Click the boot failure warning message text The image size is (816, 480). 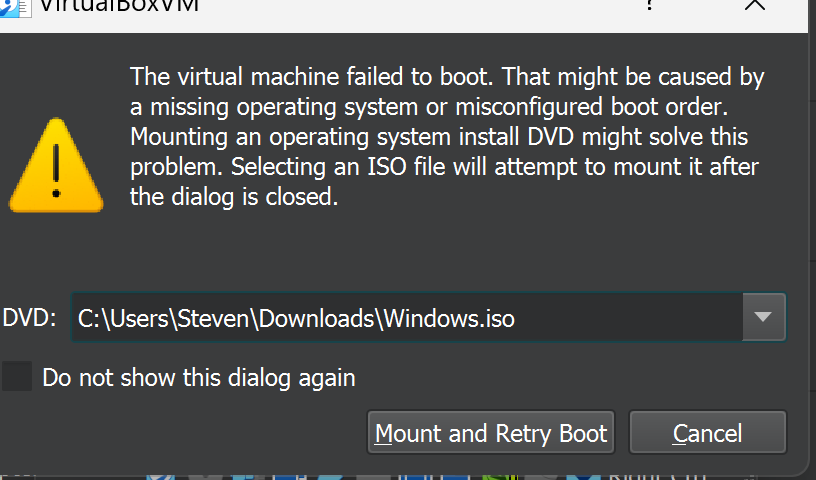coord(447,136)
